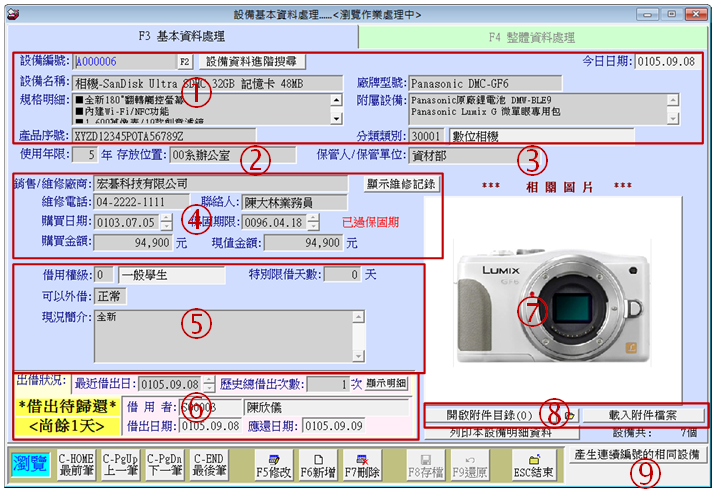Click the 存放位置 field 00系辦公室

tap(233, 155)
